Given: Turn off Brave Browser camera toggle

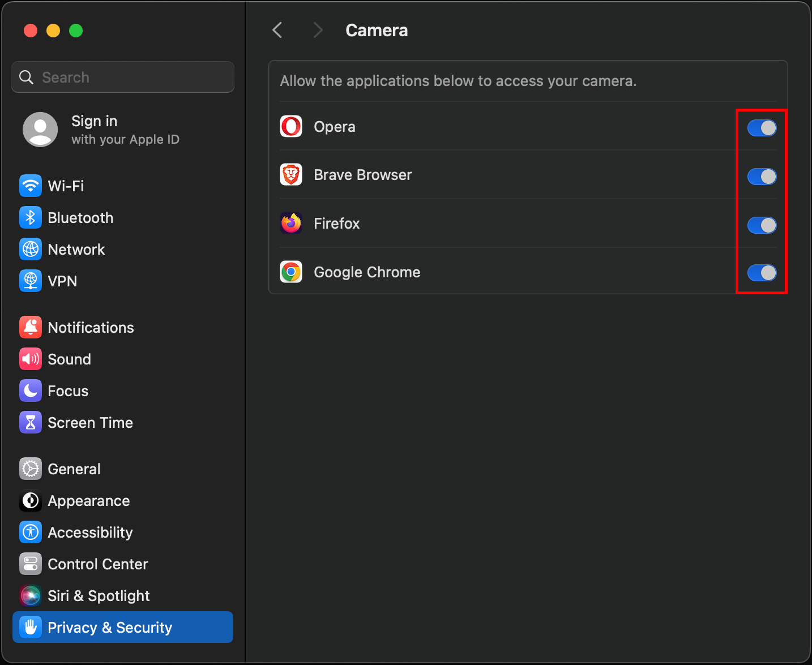Looking at the screenshot, I should pyautogui.click(x=762, y=177).
